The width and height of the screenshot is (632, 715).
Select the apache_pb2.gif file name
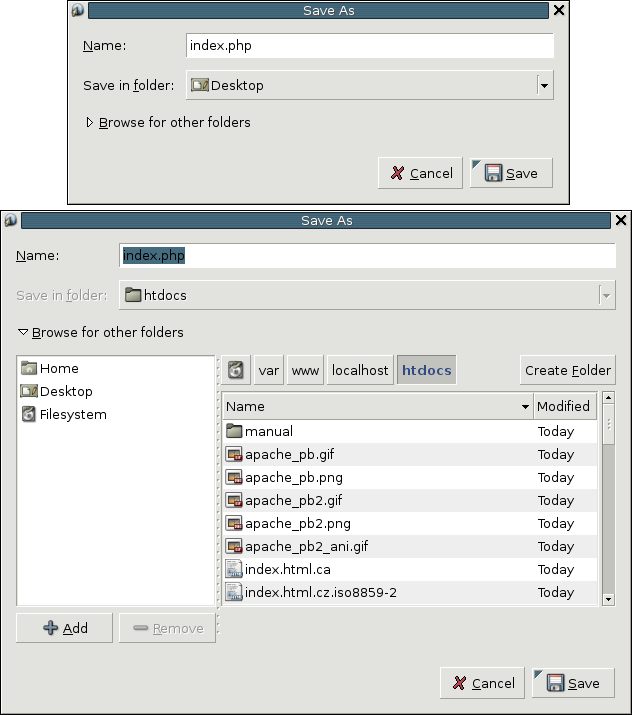click(x=294, y=500)
